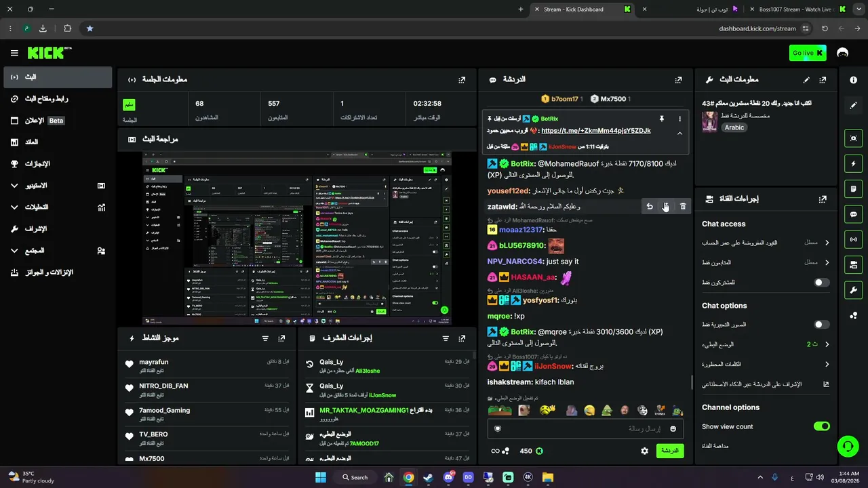This screenshot has width=868, height=488.
Task: Click NITRO_DIB_FAN in activity feed
Action: (163, 386)
